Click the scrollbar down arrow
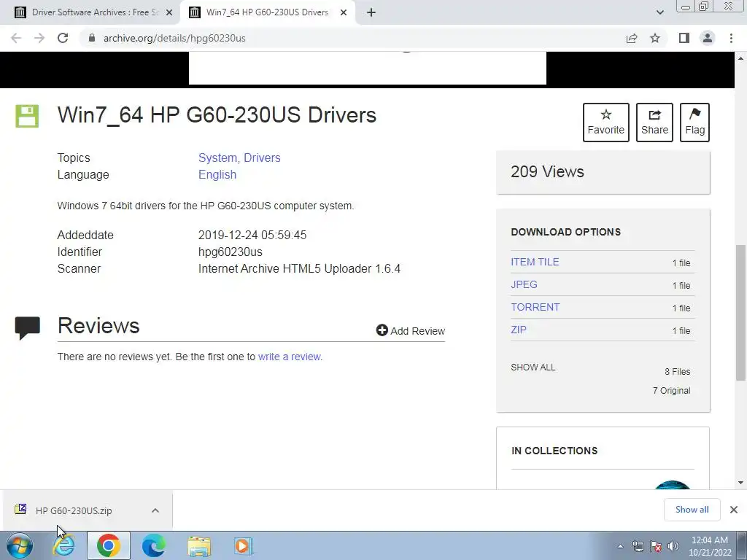 [740, 483]
